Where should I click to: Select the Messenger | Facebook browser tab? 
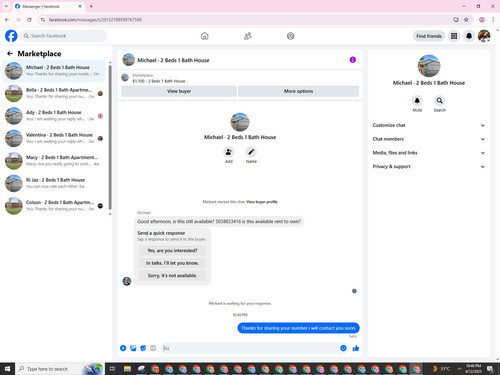point(48,6)
